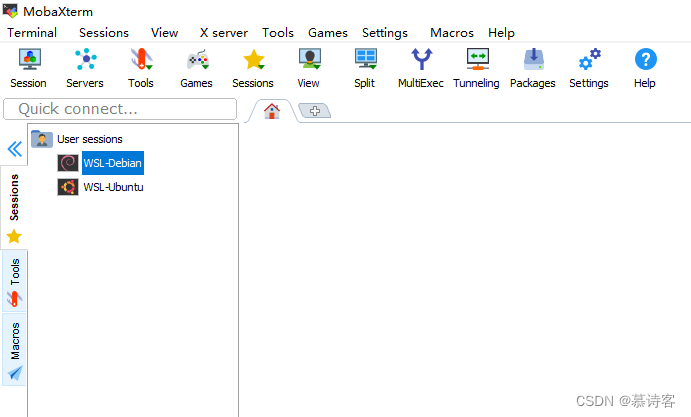Screen dimensions: 691x417
Task: Switch to the Home tab
Action: point(272,111)
